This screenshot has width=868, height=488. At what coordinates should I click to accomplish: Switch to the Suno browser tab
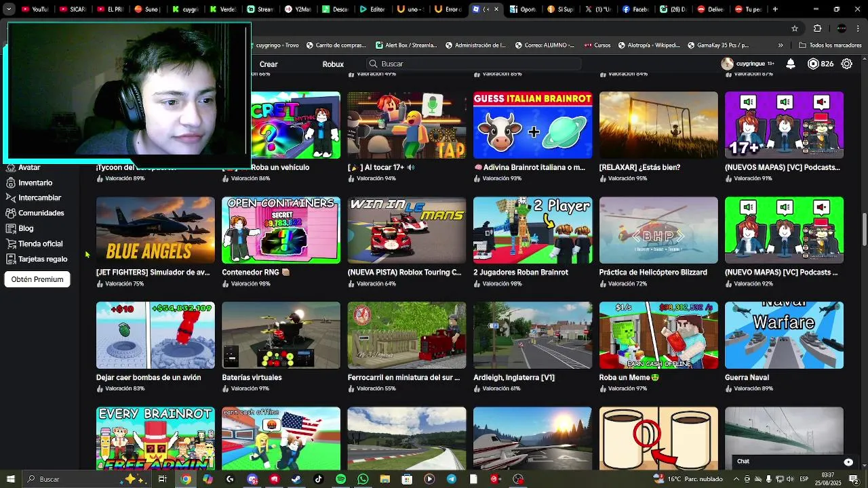[147, 9]
